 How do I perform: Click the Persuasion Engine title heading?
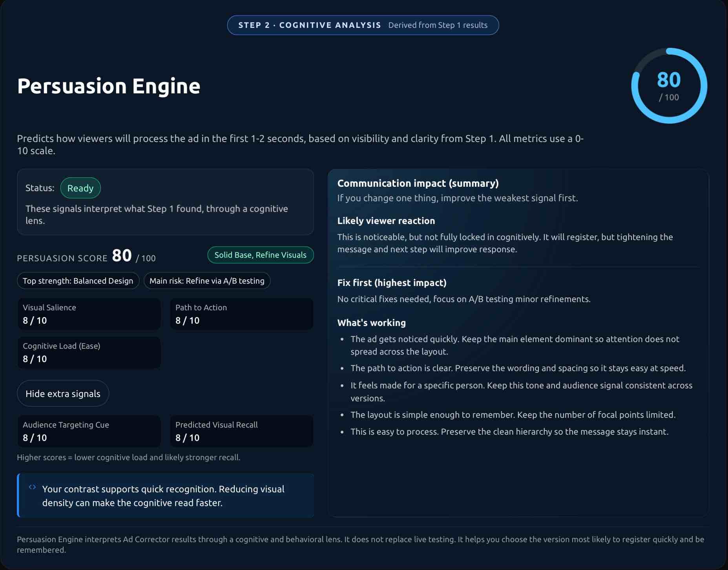click(x=108, y=87)
